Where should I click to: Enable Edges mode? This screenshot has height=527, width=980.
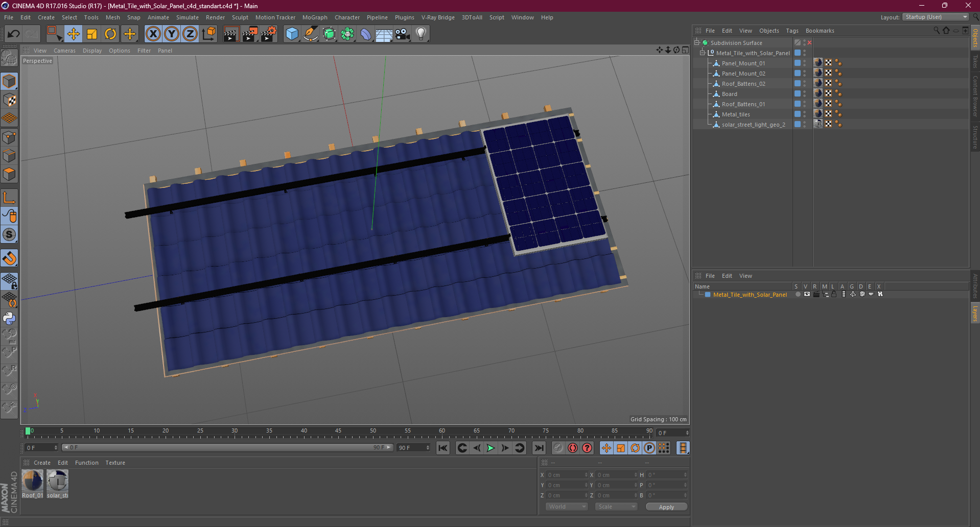click(9, 155)
